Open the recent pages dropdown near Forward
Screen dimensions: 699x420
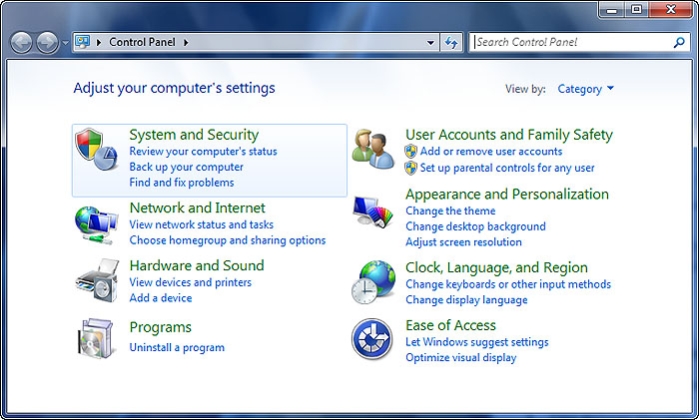point(65,43)
